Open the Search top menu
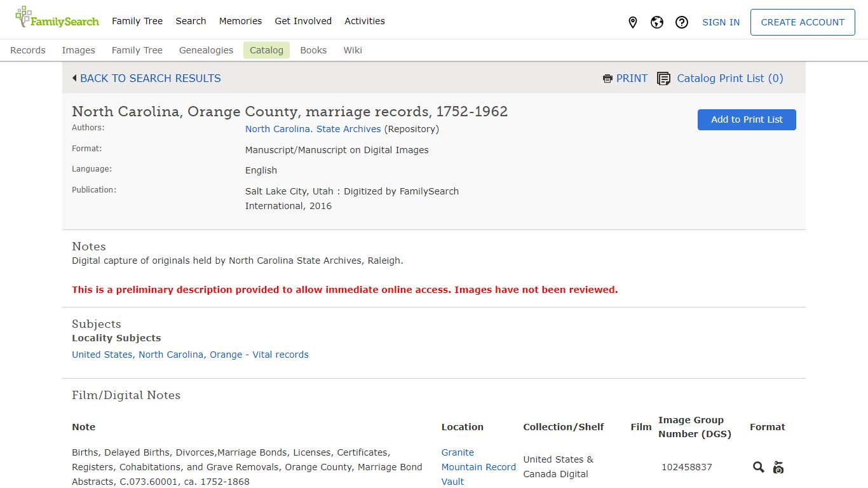 click(191, 21)
